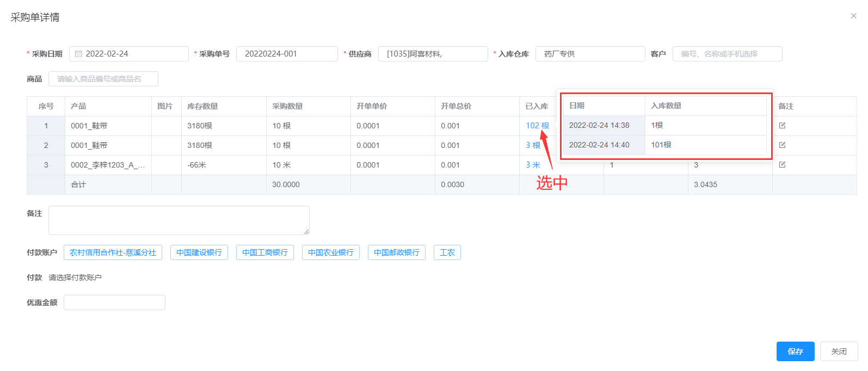This screenshot has height=371, width=868.
Task: Open the 供应商 supplier selector
Action: (x=433, y=54)
